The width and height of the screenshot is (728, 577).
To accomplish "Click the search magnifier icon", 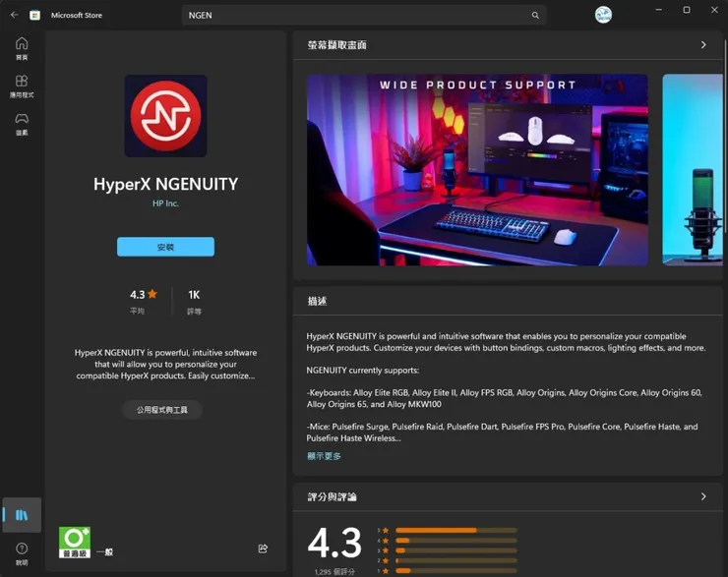I will [x=535, y=16].
